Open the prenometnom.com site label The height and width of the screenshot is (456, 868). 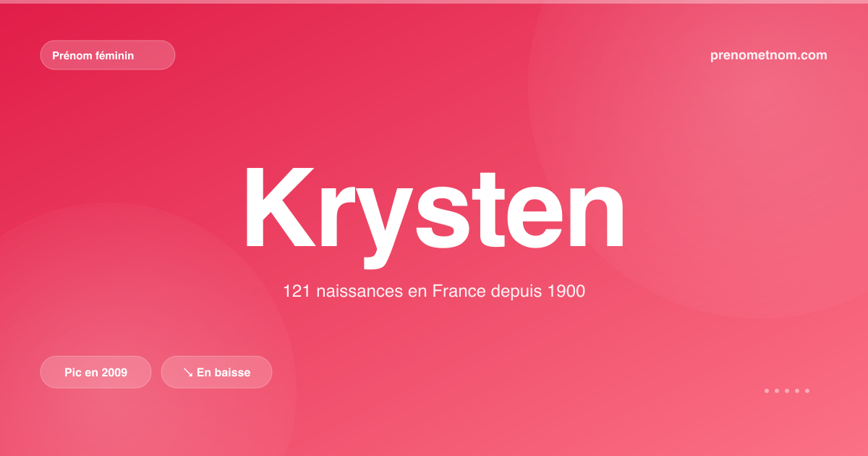(x=769, y=55)
